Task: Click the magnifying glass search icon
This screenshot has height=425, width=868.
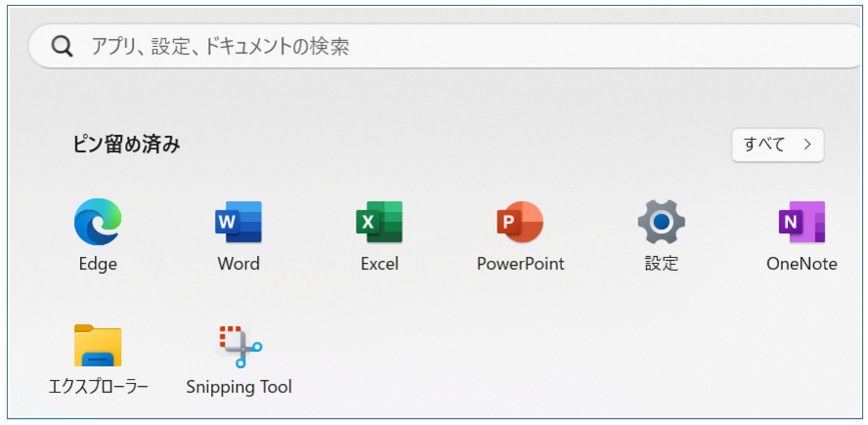Action: pyautogui.click(x=62, y=47)
